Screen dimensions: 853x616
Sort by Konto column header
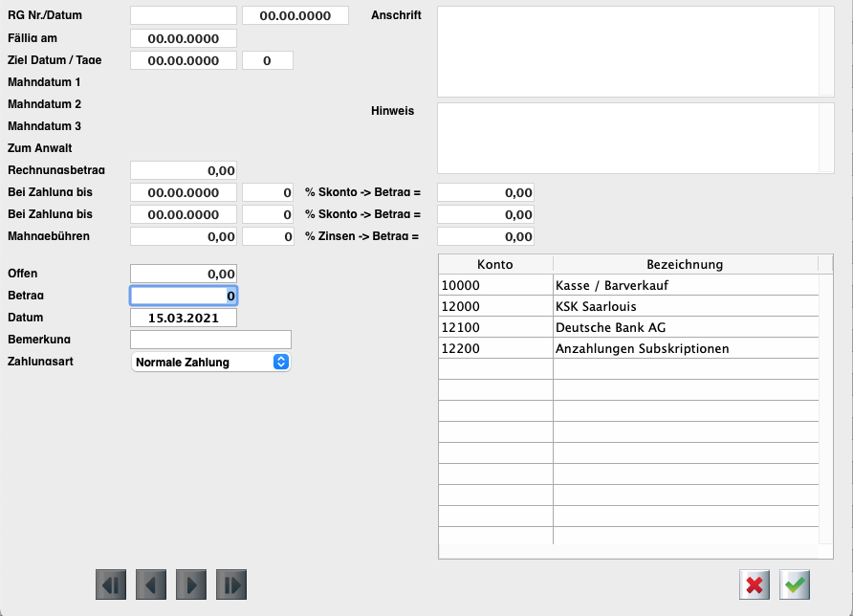pos(495,264)
